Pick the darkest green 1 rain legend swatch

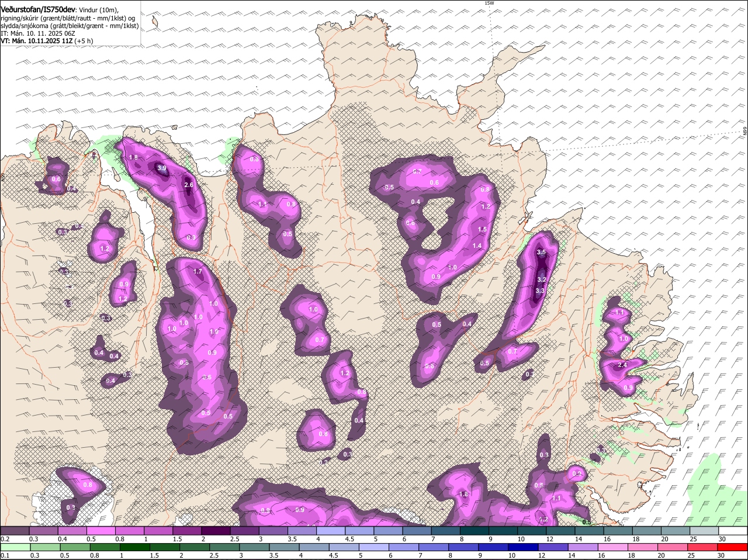click(x=134, y=547)
